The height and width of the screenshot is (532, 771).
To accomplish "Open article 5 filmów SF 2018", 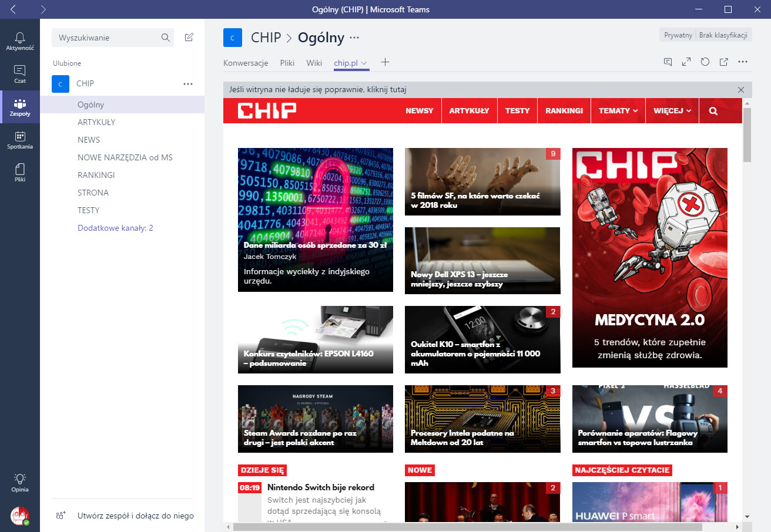I will click(x=482, y=181).
